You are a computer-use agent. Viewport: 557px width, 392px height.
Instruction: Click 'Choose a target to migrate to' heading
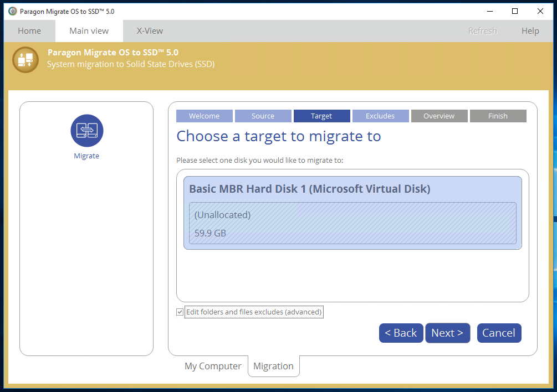[278, 136]
